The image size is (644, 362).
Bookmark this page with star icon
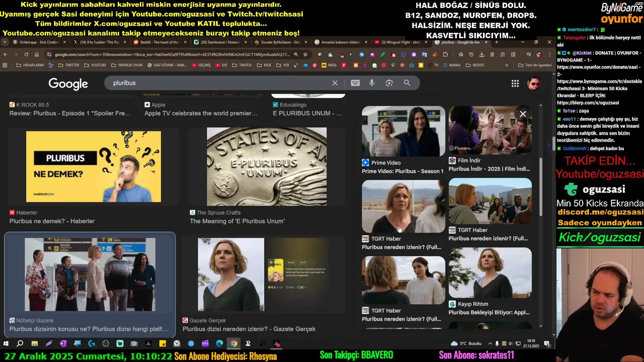[305, 54]
